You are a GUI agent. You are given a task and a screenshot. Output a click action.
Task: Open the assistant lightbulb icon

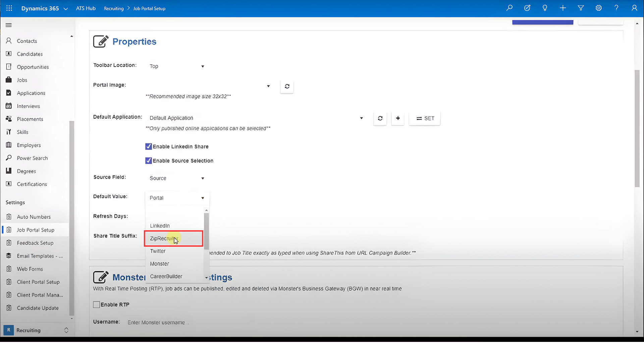(x=545, y=8)
